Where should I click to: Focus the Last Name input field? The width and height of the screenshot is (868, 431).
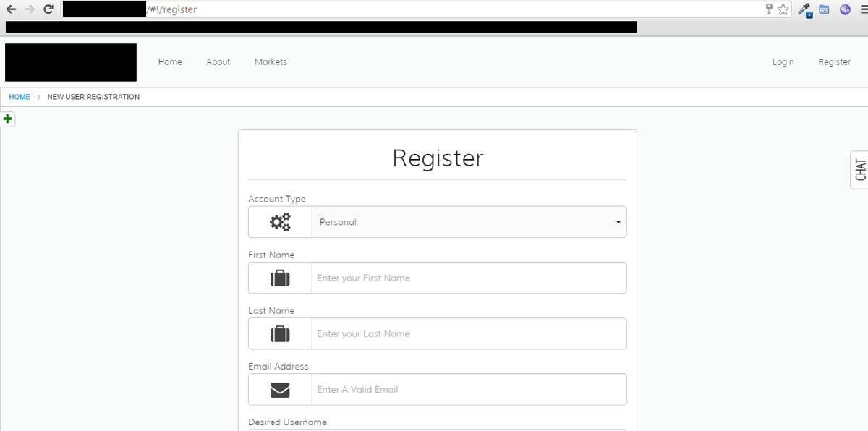(469, 333)
